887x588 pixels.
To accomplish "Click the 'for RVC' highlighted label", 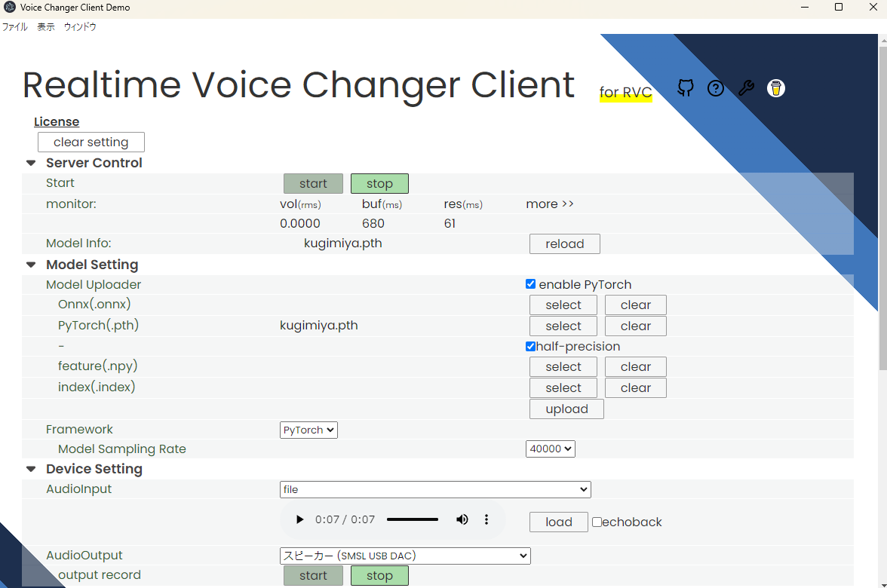I will click(x=626, y=92).
